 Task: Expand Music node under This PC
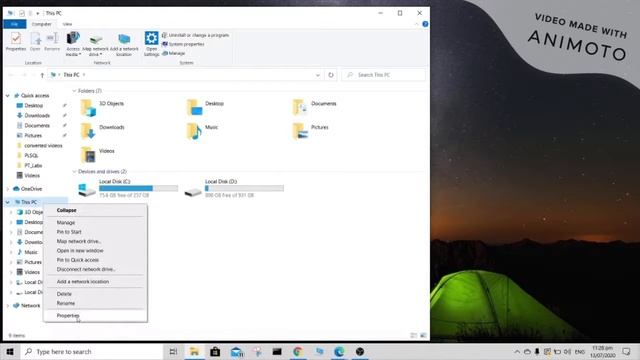pyautogui.click(x=11, y=252)
